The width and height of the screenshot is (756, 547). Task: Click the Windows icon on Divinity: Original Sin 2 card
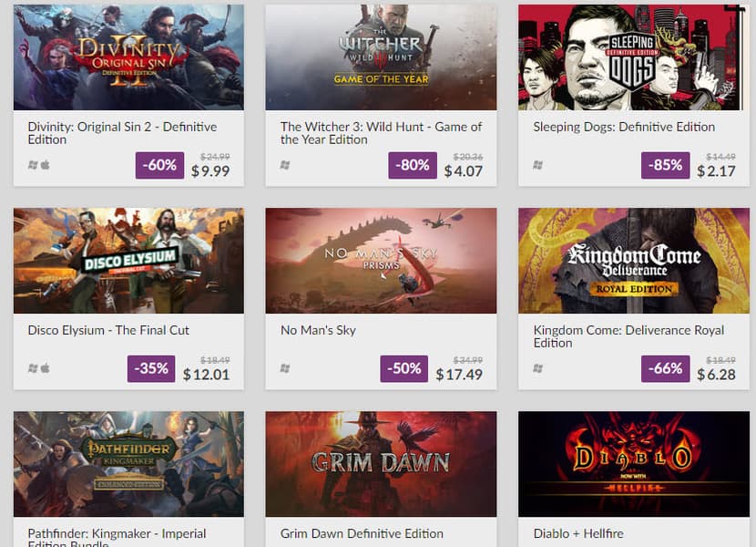pos(33,165)
